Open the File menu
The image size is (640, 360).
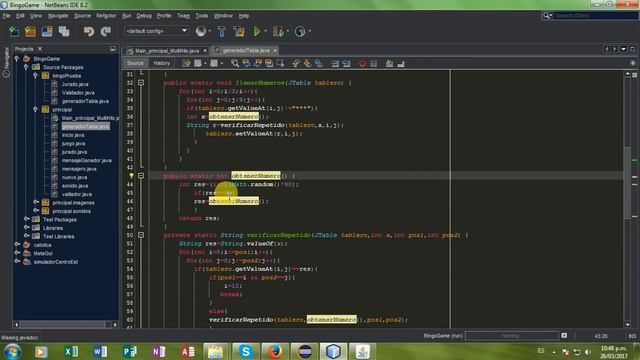pos(7,16)
